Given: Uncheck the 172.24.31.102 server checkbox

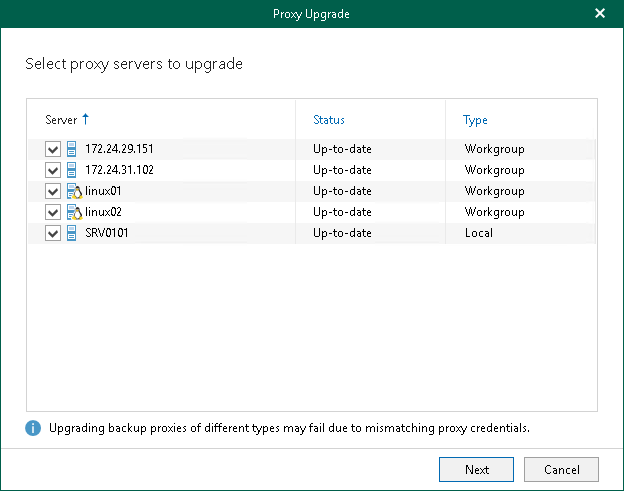Looking at the screenshot, I should pos(53,170).
